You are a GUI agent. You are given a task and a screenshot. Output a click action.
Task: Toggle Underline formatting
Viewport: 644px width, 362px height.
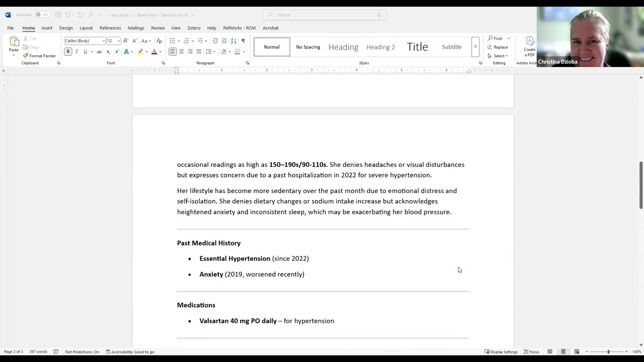85,52
